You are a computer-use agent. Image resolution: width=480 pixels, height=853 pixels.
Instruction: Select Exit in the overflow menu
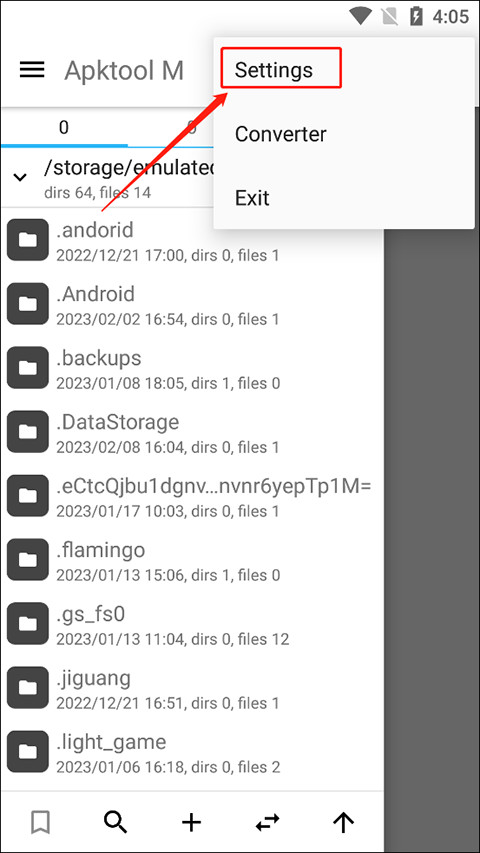coord(253,198)
